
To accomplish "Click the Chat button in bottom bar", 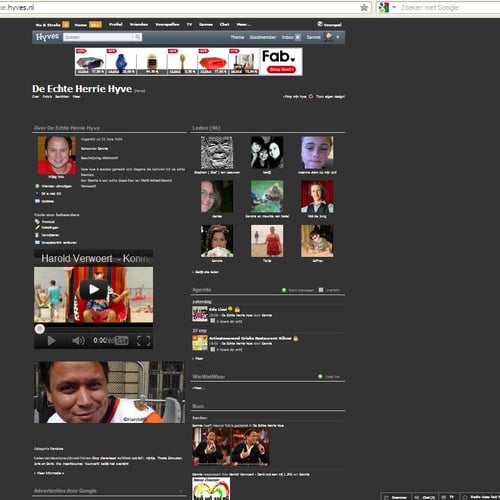I will tap(425, 497).
